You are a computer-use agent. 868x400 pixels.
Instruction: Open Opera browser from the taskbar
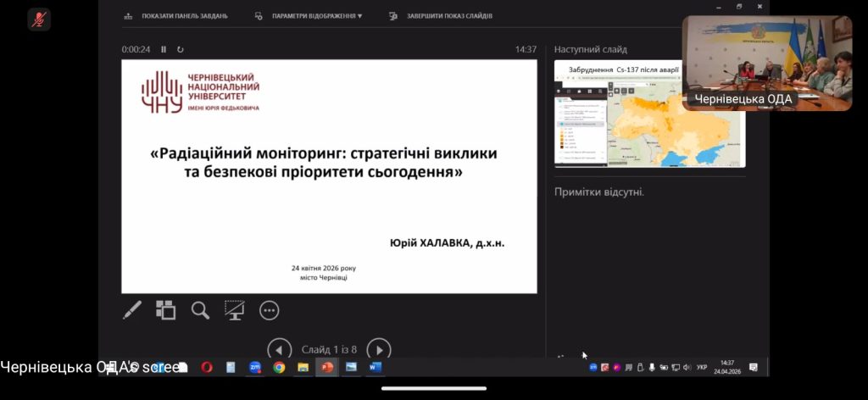[x=206, y=367]
